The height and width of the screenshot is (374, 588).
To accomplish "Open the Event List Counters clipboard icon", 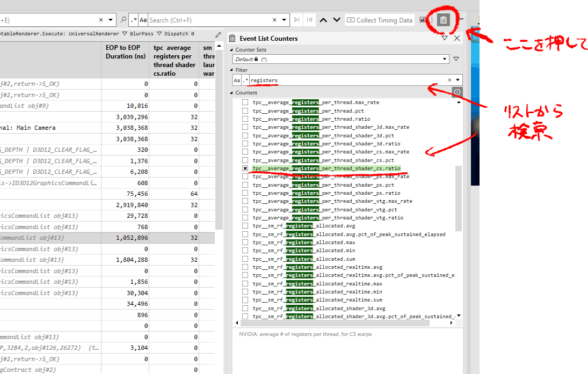I will click(444, 20).
